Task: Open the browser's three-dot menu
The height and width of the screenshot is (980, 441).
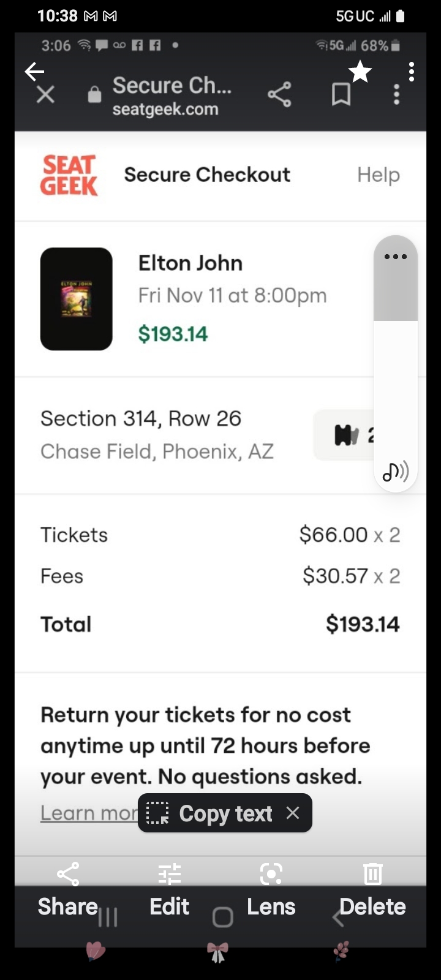Action: point(397,95)
